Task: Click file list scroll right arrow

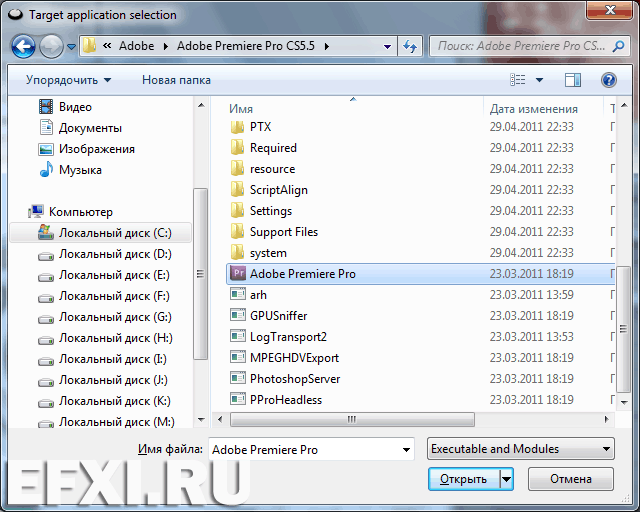Action: click(x=607, y=419)
